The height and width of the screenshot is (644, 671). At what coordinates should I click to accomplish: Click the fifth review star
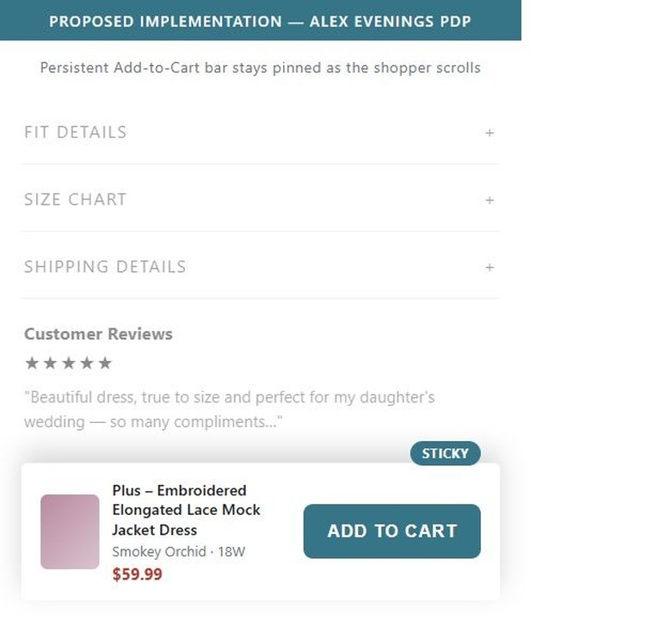pyautogui.click(x=105, y=363)
